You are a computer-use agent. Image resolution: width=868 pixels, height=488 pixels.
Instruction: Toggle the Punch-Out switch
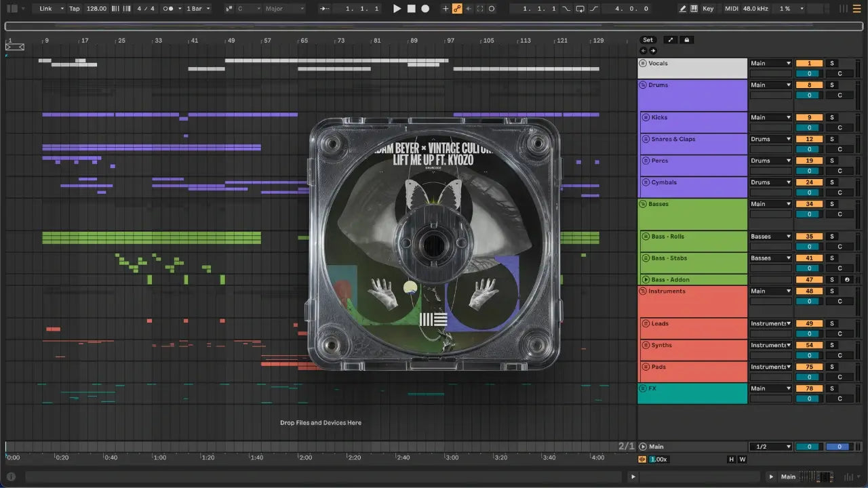[594, 9]
